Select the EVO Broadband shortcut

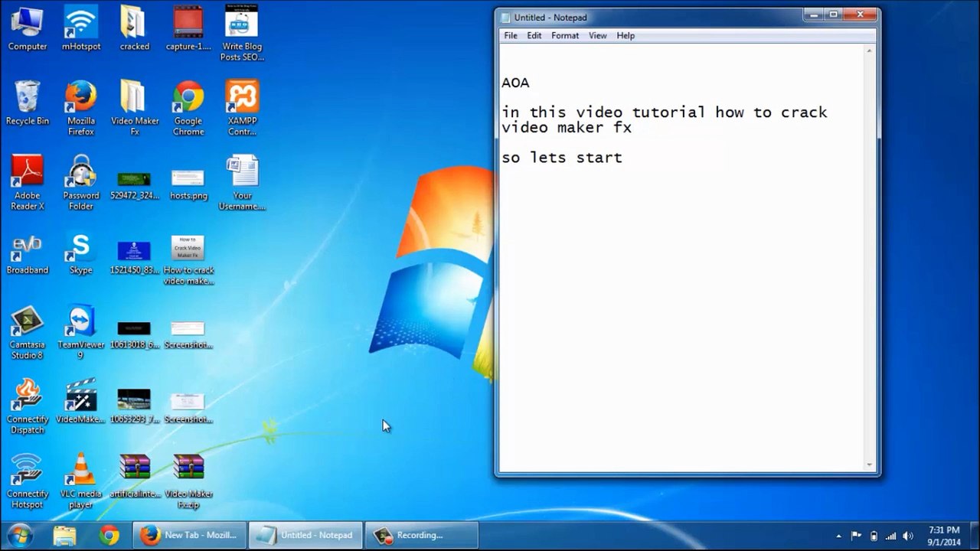[x=28, y=255]
